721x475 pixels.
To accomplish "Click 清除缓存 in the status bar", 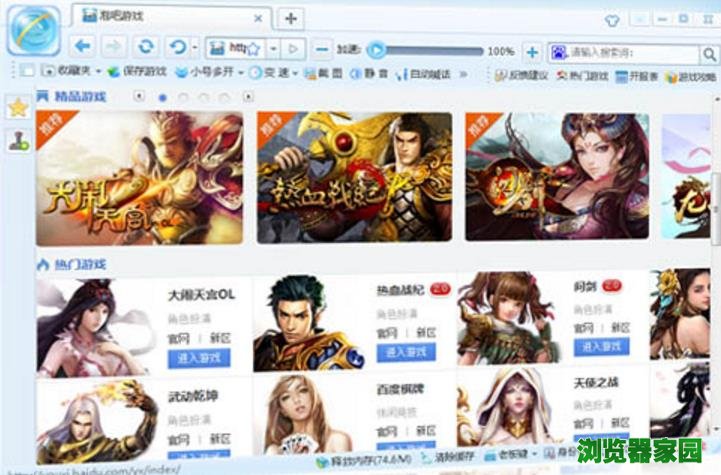I will (448, 456).
